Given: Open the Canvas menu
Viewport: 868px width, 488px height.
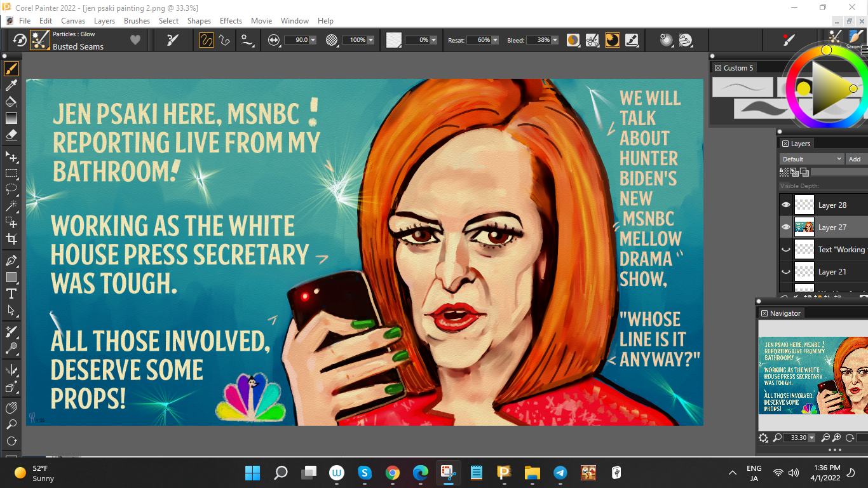Looking at the screenshot, I should click(73, 21).
